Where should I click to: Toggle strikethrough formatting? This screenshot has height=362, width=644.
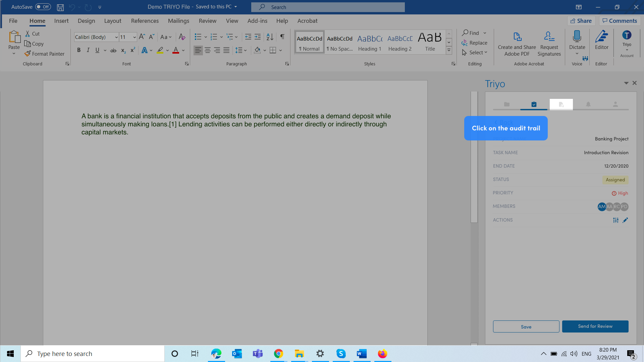pyautogui.click(x=113, y=50)
